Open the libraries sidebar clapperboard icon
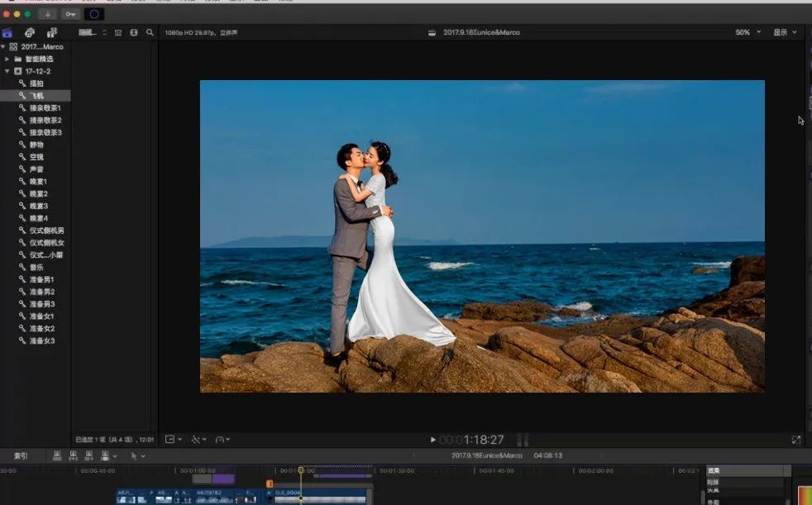 click(7, 32)
